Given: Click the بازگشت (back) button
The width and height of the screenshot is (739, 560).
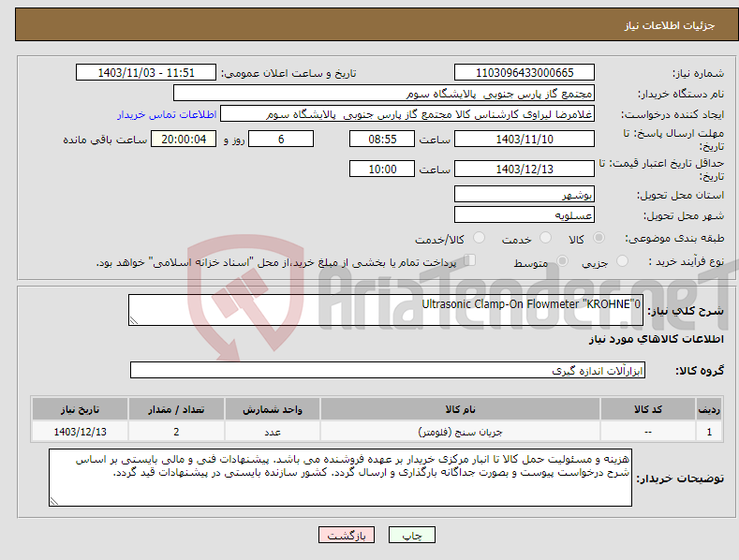Looking at the screenshot, I should click(x=347, y=535).
